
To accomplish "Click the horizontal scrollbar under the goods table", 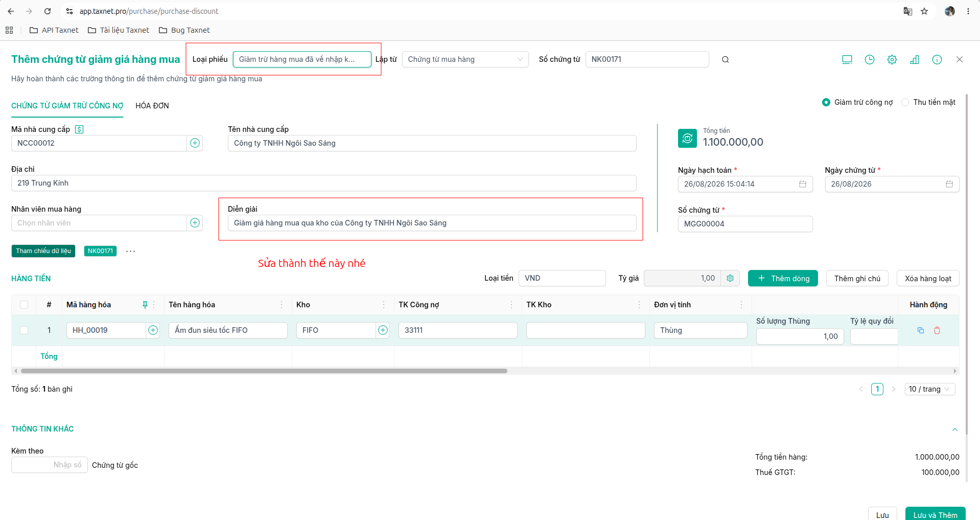I will coord(264,371).
